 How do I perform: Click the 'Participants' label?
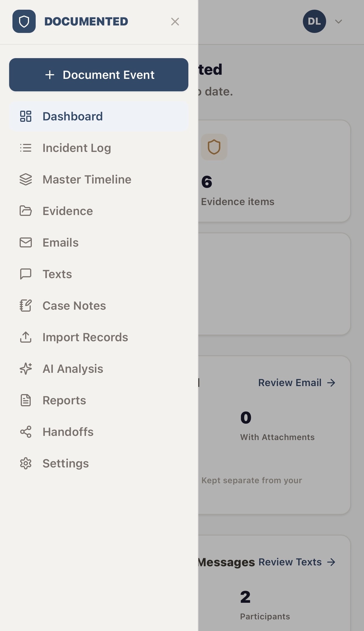point(265,616)
